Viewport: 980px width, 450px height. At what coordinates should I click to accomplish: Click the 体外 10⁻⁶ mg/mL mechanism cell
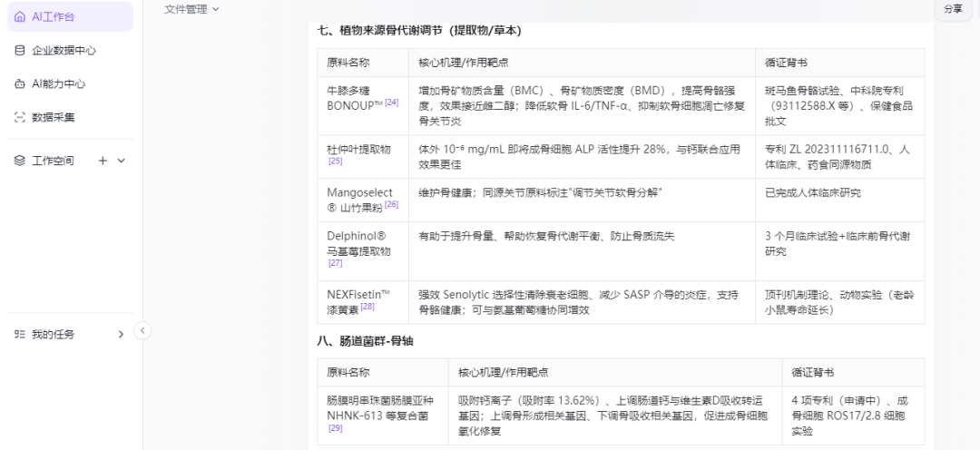[x=582, y=157]
